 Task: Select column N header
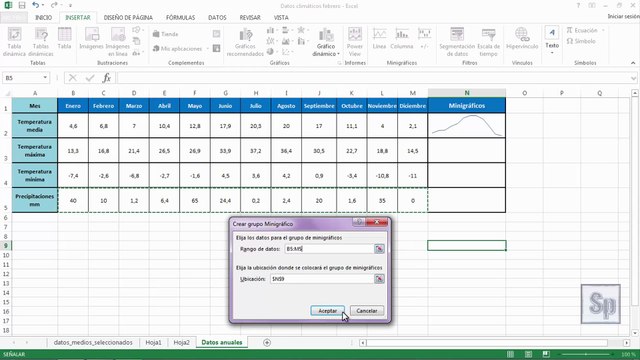(x=467, y=93)
